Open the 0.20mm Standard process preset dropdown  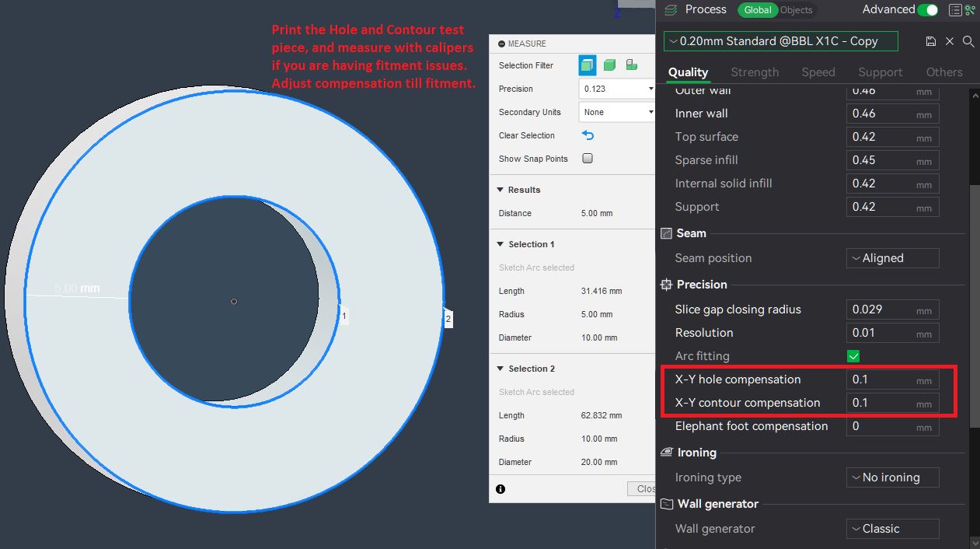780,41
